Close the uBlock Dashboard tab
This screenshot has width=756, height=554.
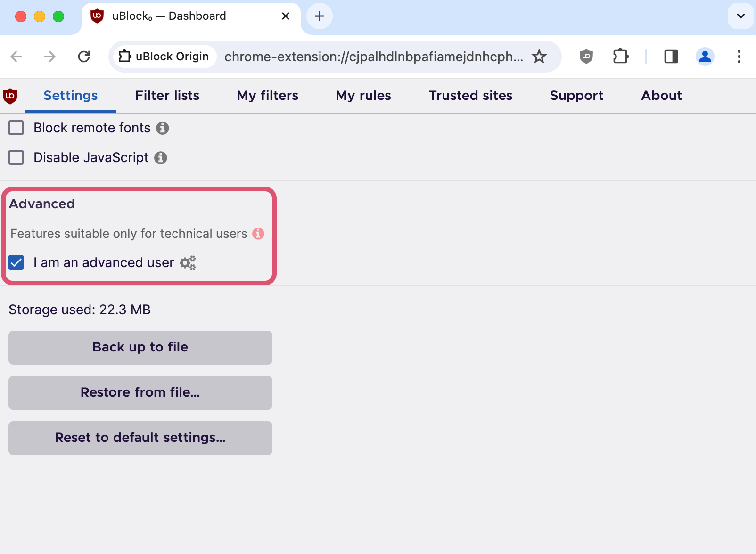click(286, 16)
